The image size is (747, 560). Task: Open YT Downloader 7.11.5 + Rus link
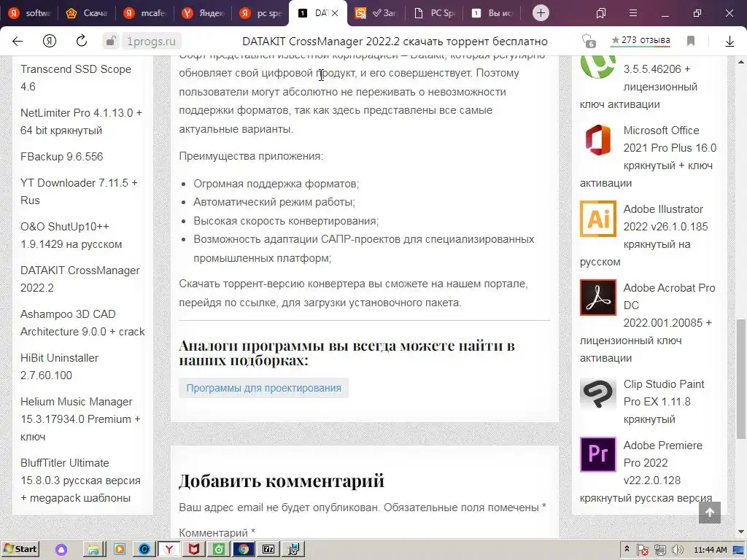[79, 192]
